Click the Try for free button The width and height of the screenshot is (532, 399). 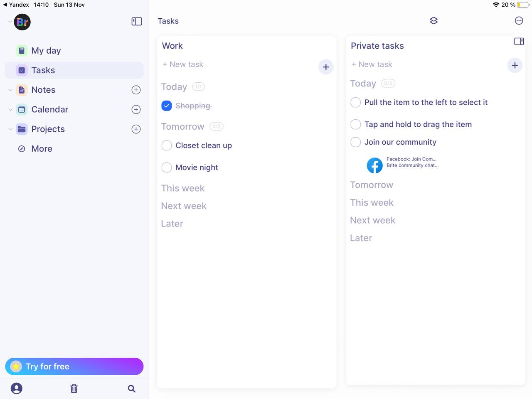pos(74,367)
